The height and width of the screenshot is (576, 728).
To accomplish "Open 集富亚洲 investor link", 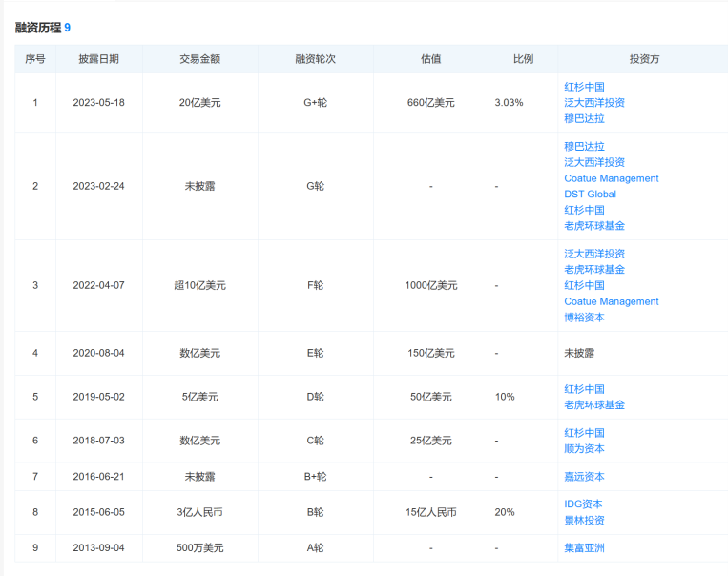I will click(584, 547).
